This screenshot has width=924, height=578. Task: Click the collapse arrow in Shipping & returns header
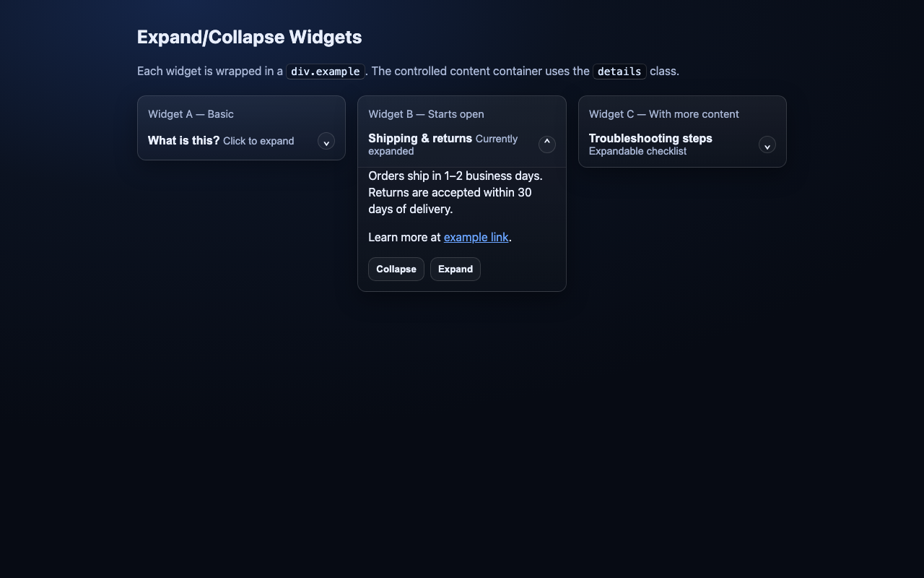tap(546, 144)
